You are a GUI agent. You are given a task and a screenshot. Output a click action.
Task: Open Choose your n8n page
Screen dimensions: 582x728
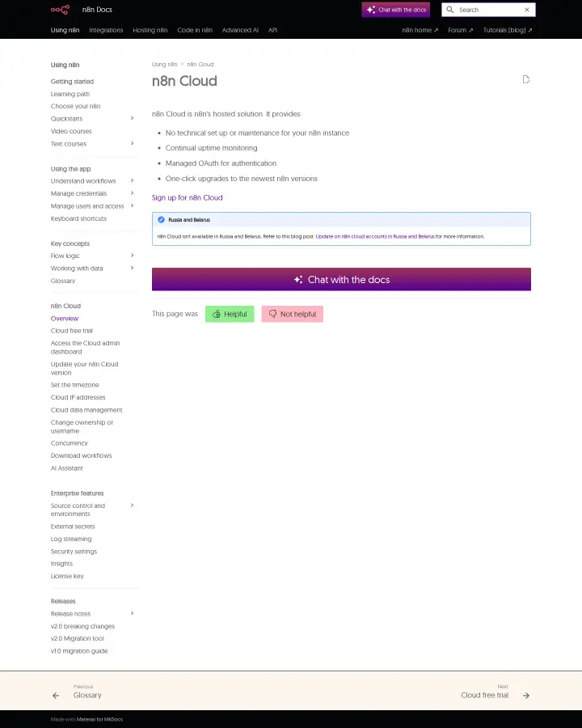coord(76,106)
